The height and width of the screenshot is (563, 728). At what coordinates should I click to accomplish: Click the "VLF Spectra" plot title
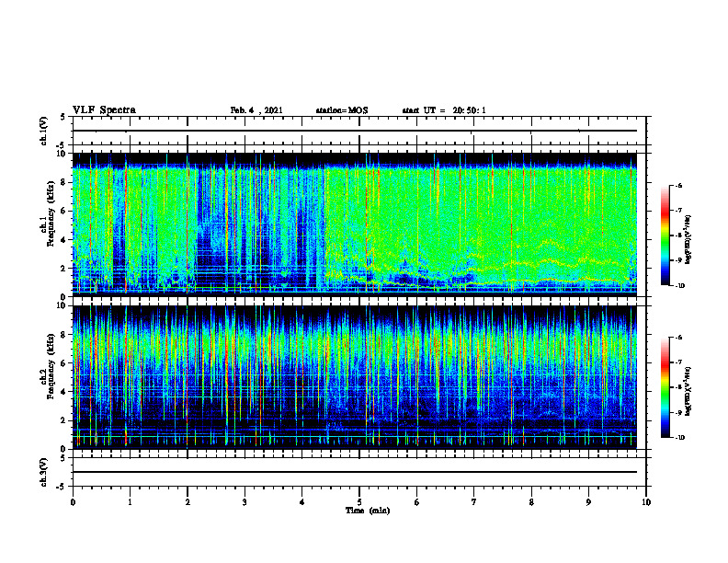pyautogui.click(x=104, y=110)
